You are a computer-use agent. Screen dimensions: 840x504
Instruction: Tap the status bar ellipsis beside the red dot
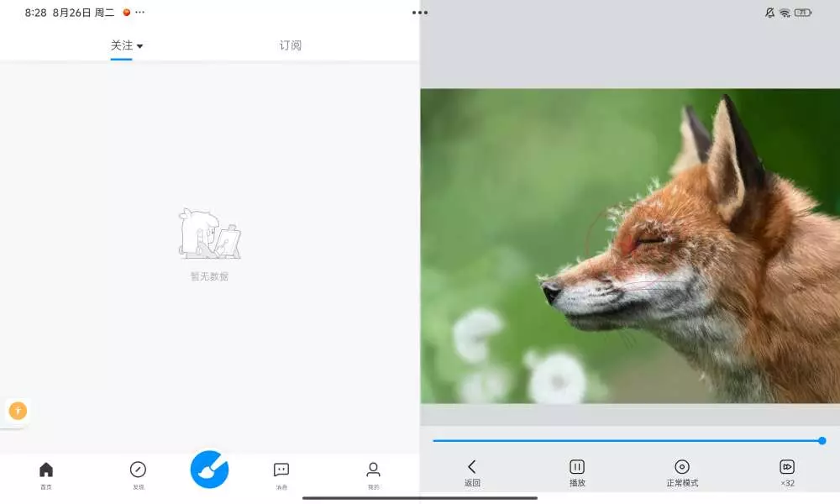(139, 12)
